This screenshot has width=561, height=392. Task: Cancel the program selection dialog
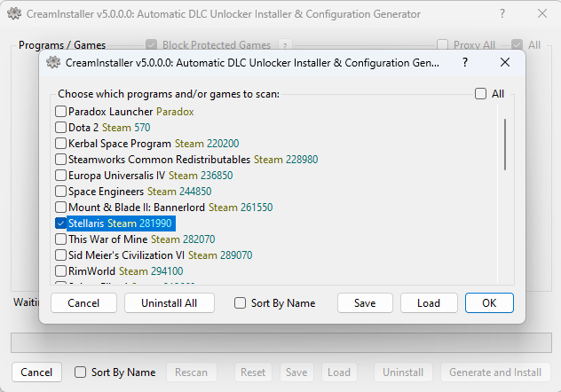83,303
